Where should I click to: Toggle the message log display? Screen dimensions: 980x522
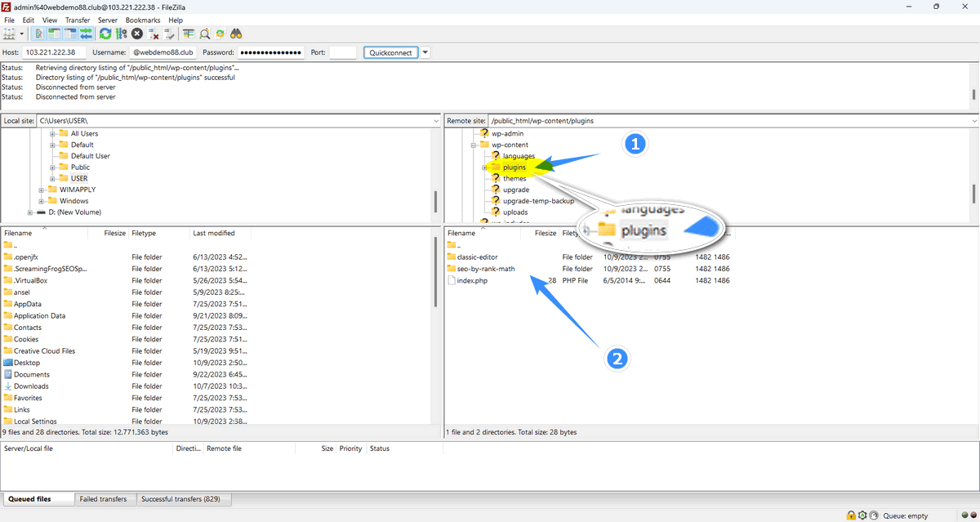(x=38, y=34)
